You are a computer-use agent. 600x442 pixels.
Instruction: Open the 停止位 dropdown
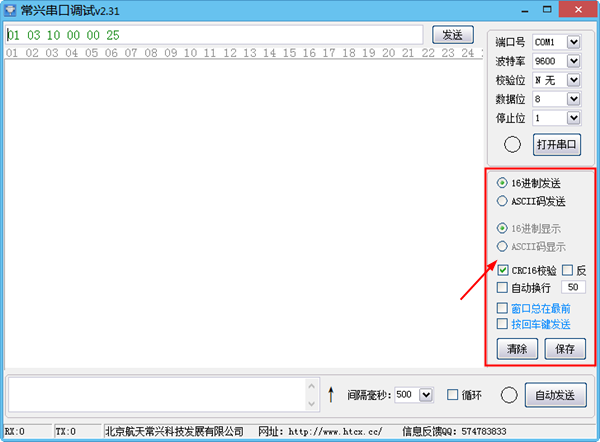573,118
